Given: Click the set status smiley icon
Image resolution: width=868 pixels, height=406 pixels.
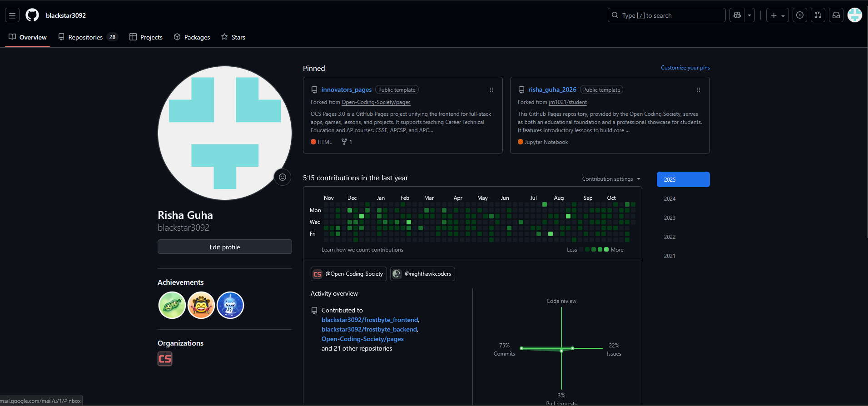Looking at the screenshot, I should click(x=283, y=177).
